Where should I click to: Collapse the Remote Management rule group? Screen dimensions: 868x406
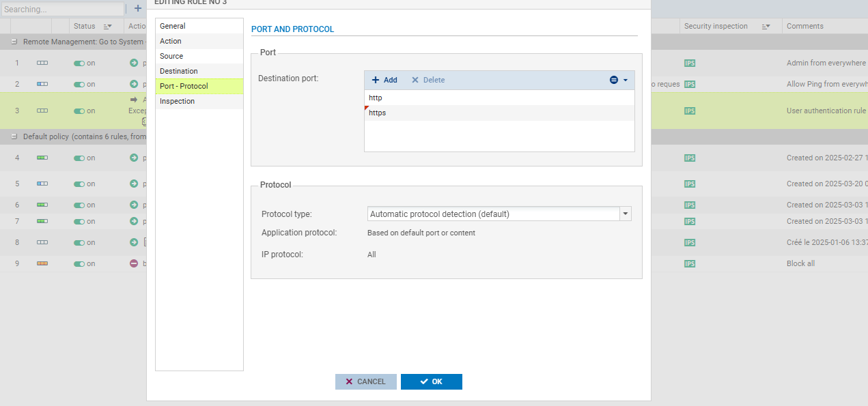[x=14, y=42]
